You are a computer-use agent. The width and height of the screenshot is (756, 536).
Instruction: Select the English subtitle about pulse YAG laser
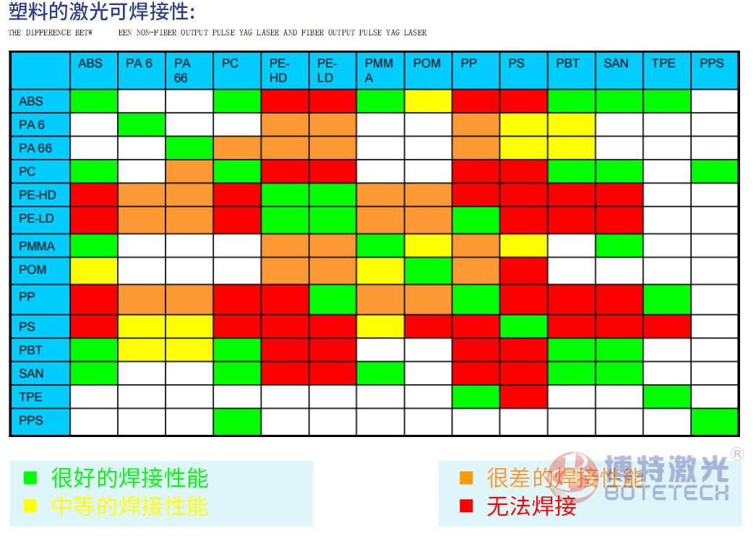click(217, 33)
